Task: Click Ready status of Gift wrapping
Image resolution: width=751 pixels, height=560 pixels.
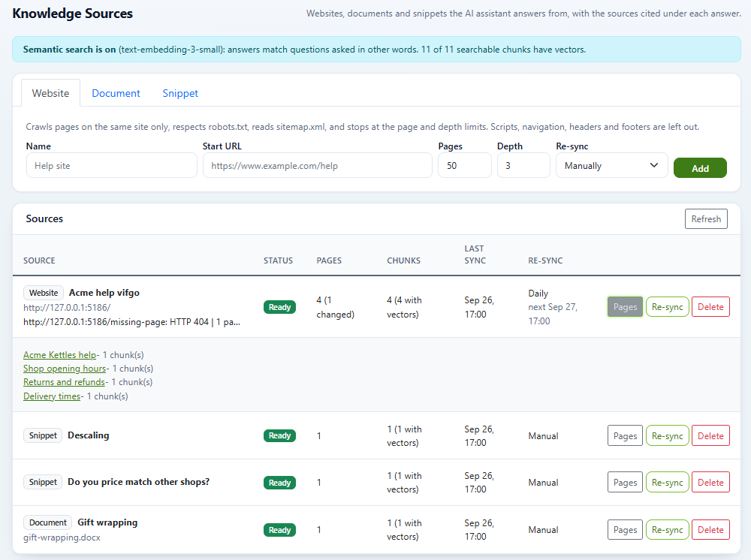Action: tap(279, 530)
